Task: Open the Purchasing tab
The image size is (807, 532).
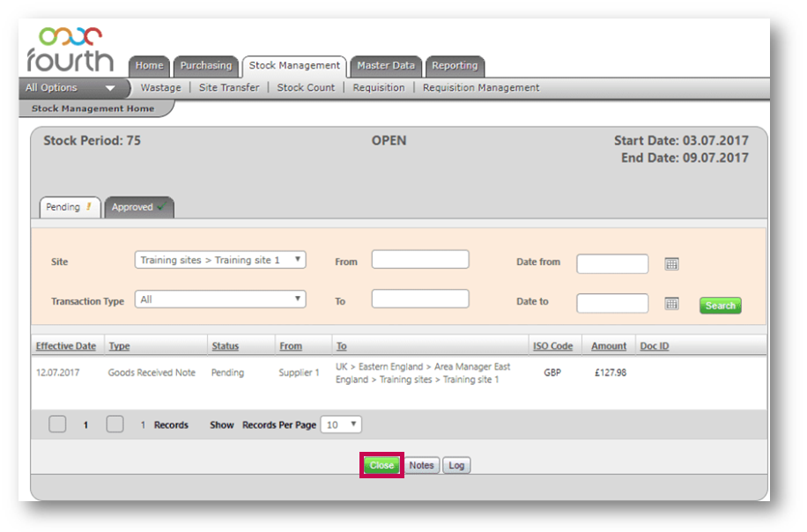Action: click(x=206, y=66)
